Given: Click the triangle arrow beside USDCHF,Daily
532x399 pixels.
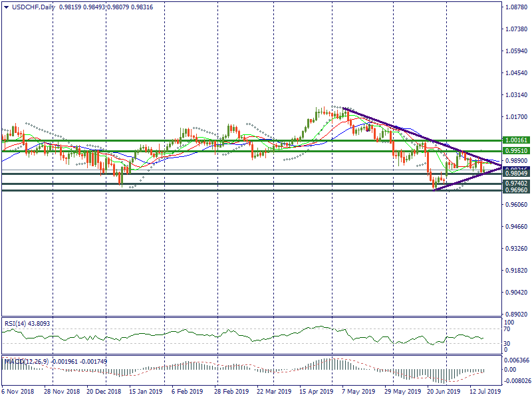Looking at the screenshot, I should 6,7.
